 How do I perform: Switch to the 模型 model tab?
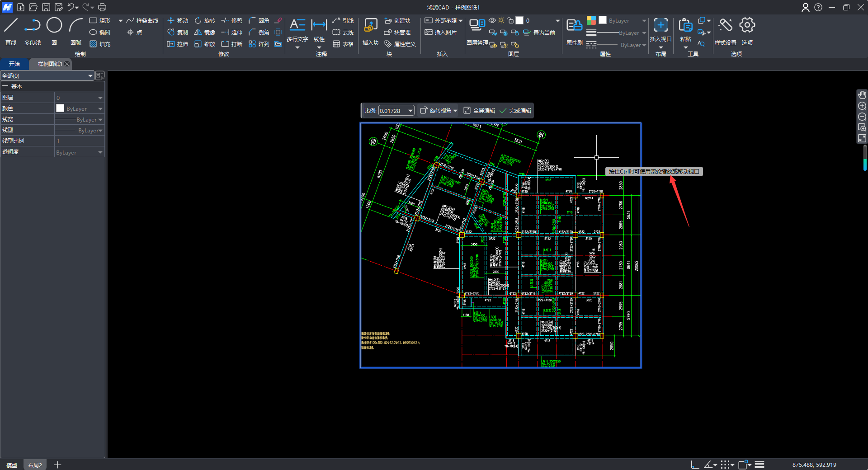[x=12, y=465]
